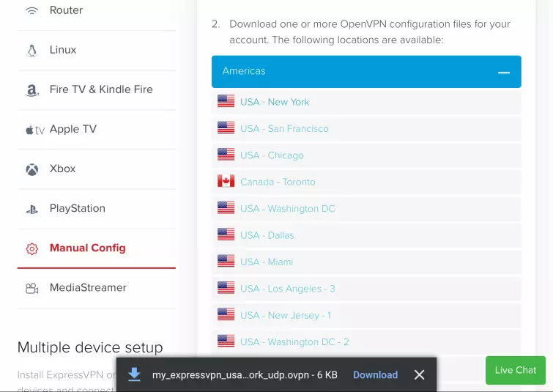Click the Multiple device setup heading
The image size is (553, 392).
point(90,347)
